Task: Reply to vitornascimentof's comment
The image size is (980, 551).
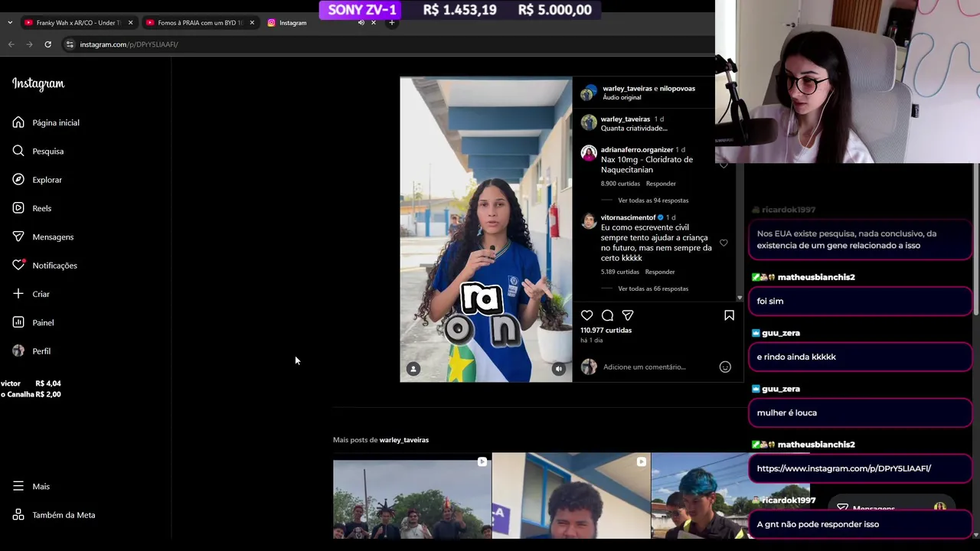Action: click(x=660, y=272)
